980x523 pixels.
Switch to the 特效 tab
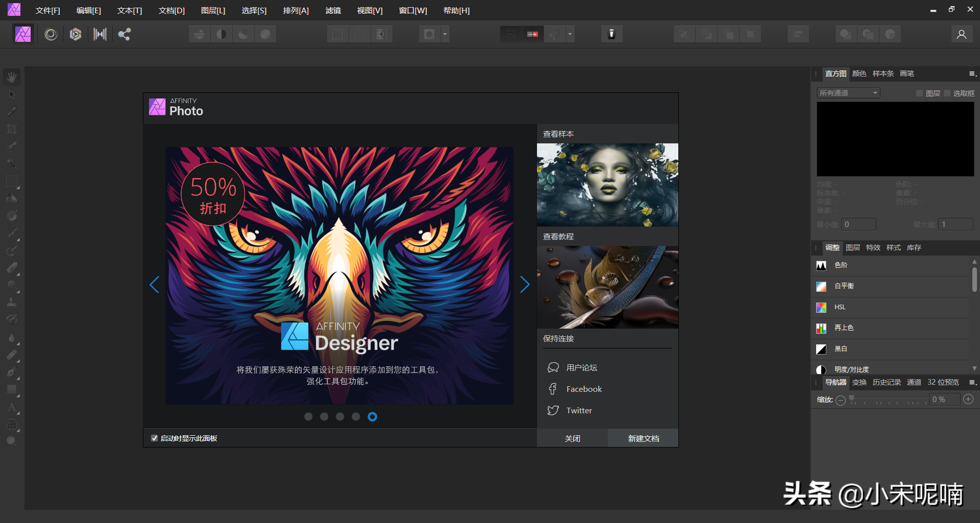click(x=873, y=247)
